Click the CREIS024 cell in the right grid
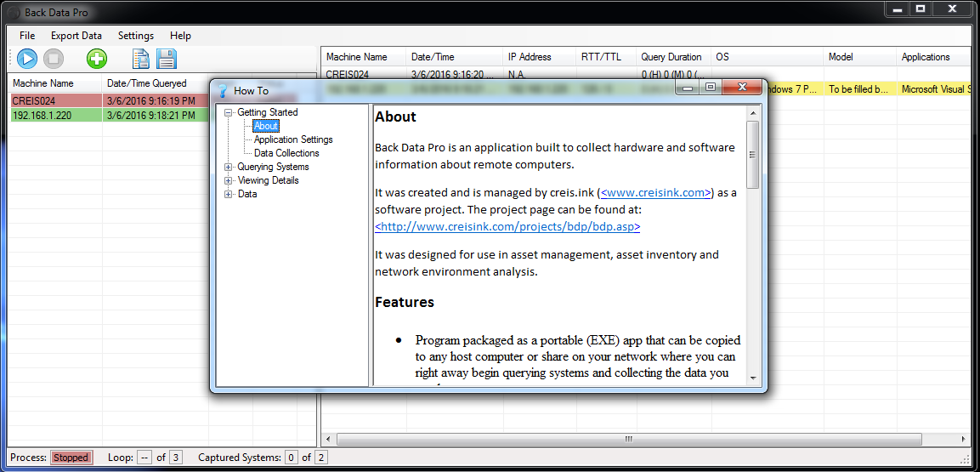The height and width of the screenshot is (472, 980). pyautogui.click(x=348, y=74)
